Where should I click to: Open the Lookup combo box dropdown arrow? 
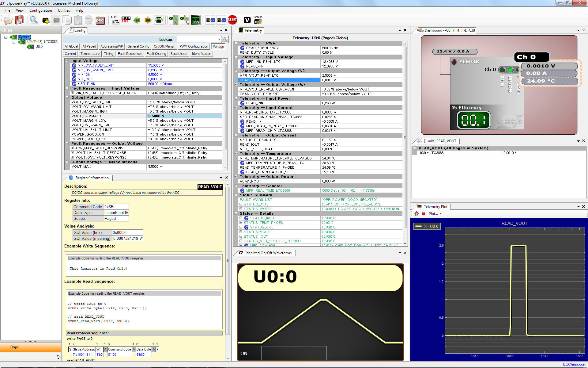[x=219, y=39]
